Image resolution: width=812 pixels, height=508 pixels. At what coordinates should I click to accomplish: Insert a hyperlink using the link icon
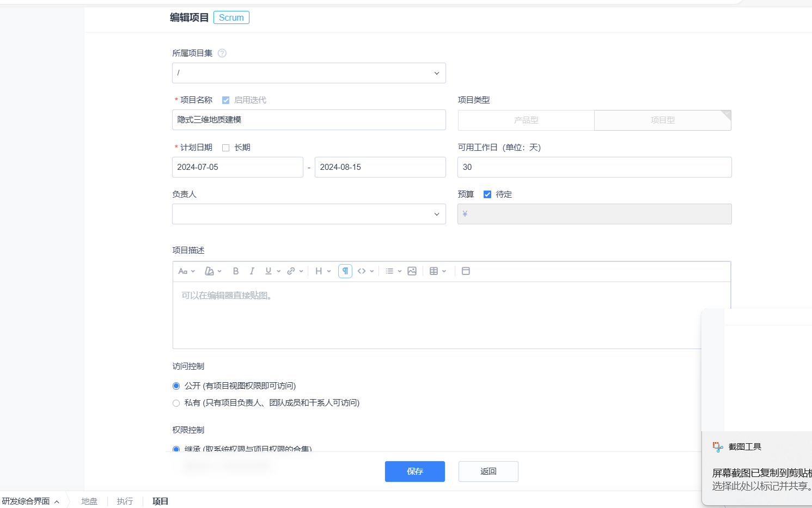coord(291,271)
